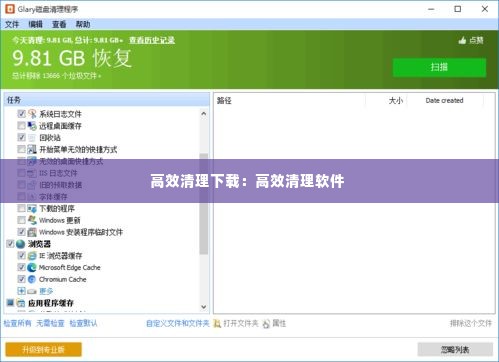Click the 属性 properties icon
This screenshot has width=499, height=362.
point(266,323)
